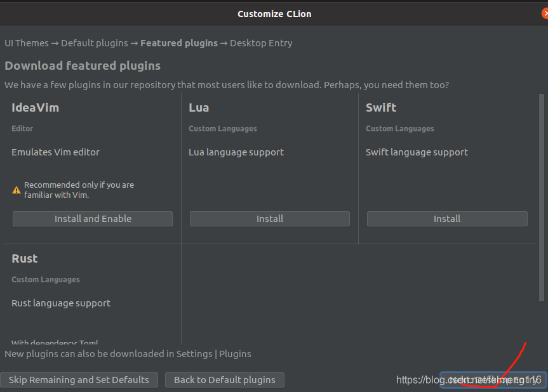This screenshot has height=392, width=548.
Task: Click the Recommended only if familiar with Vim note
Action: (x=79, y=190)
